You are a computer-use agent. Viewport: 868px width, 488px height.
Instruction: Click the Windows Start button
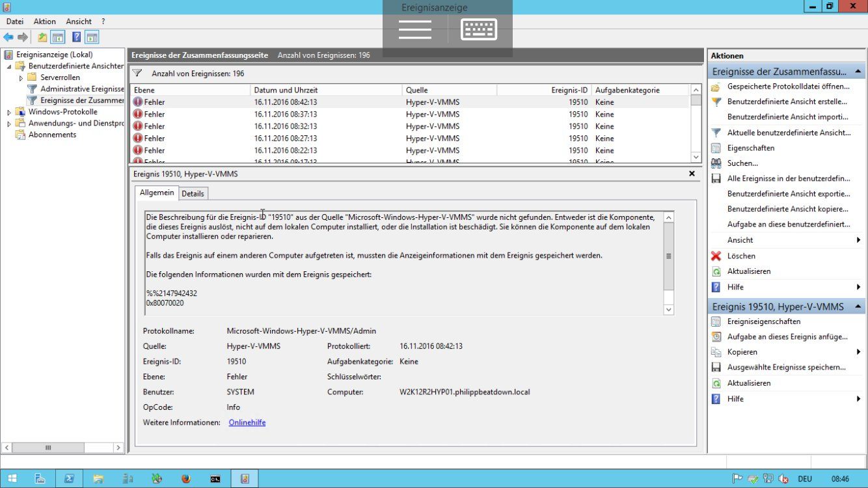click(12, 479)
